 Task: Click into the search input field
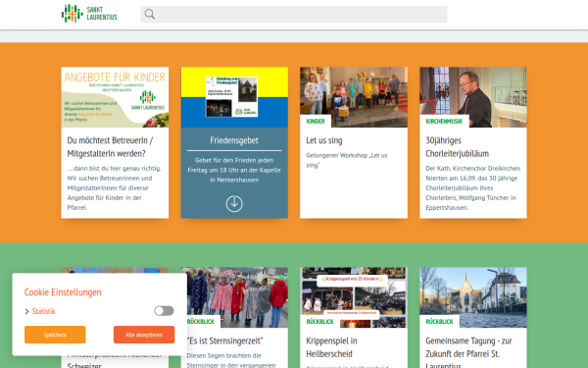(x=294, y=15)
